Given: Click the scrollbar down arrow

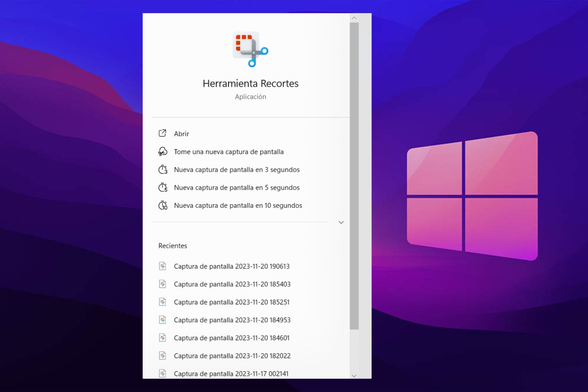Looking at the screenshot, I should tap(354, 375).
